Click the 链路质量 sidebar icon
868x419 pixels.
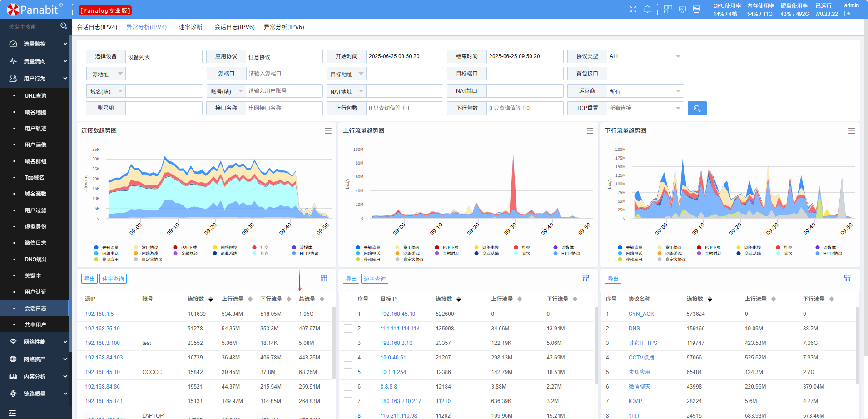coord(13,394)
